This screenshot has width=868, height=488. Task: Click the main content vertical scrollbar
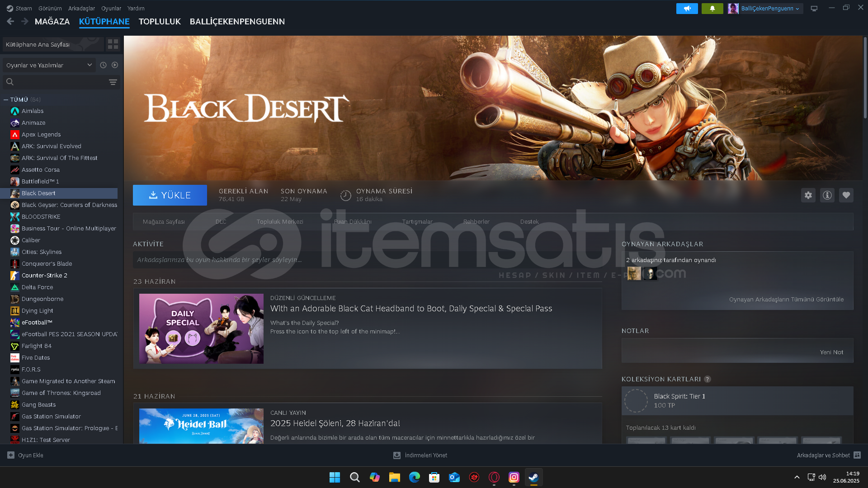(865, 78)
